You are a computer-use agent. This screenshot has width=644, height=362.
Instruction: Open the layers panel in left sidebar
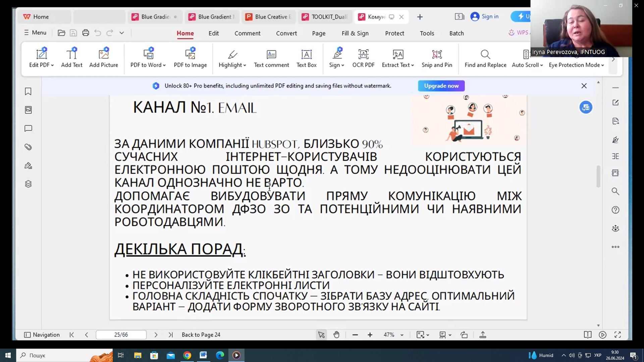point(28,184)
